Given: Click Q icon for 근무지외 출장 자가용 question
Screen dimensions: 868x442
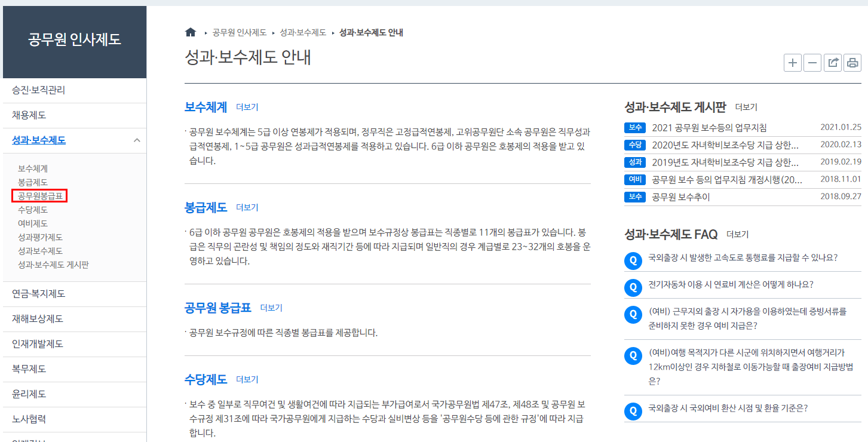Looking at the screenshot, I should [x=633, y=314].
